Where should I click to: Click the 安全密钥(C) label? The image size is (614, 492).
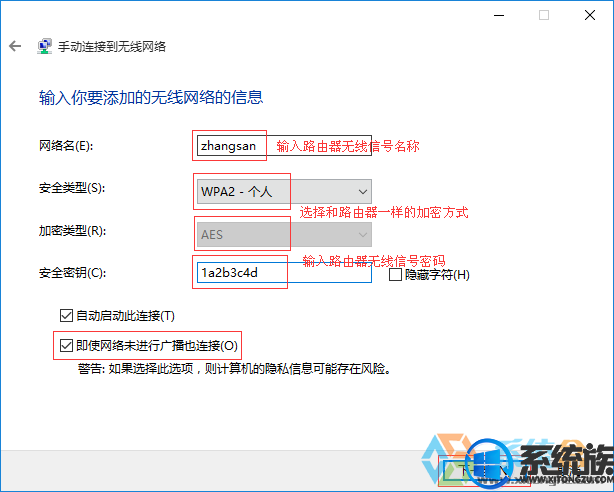(x=72, y=273)
